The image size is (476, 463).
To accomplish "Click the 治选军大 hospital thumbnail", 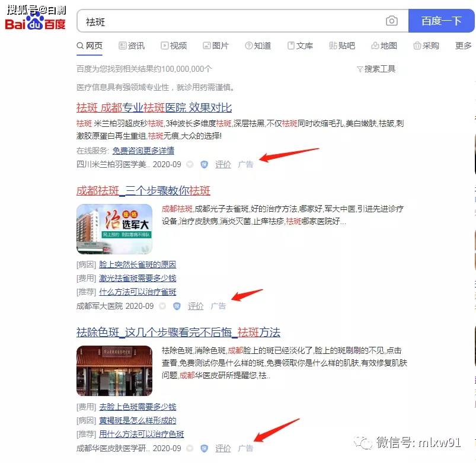I will click(x=114, y=229).
